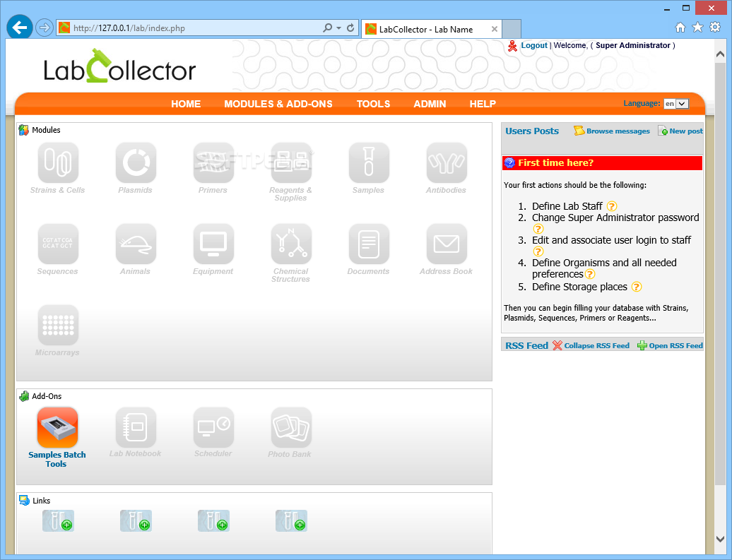Click the RSS Feed heading
The width and height of the screenshot is (732, 560).
[x=526, y=346]
